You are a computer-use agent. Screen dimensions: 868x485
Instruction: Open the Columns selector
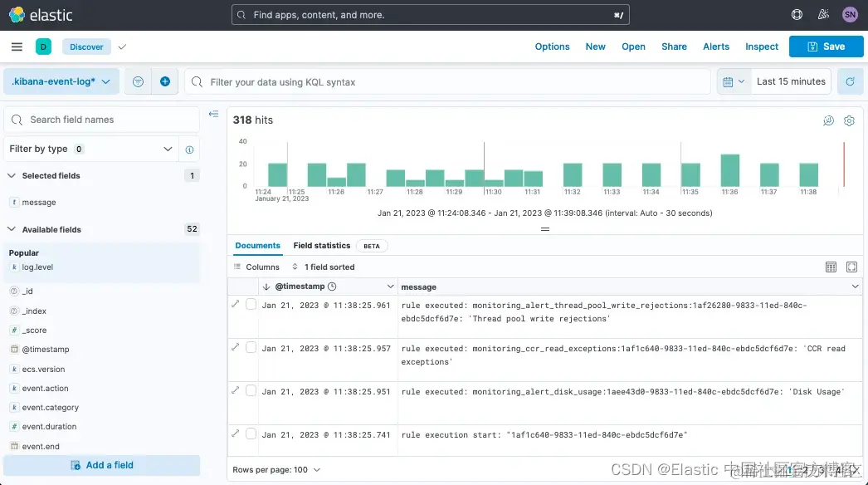tap(256, 267)
